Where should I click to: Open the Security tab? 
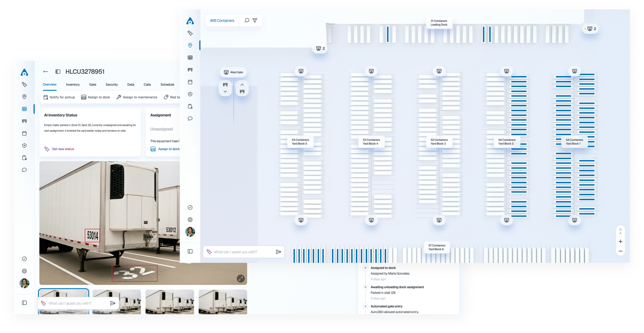tap(111, 85)
